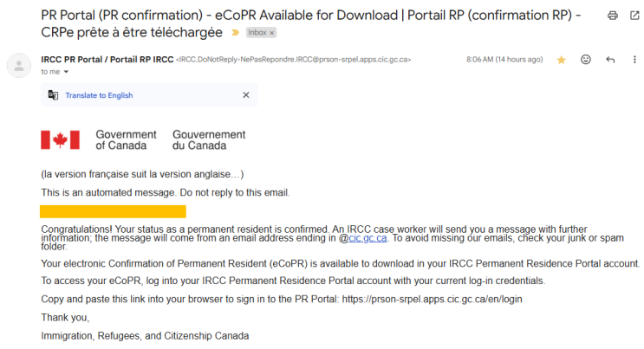Add an emoji reaction to the email
This screenshot has height=349, width=644.
[x=586, y=60]
